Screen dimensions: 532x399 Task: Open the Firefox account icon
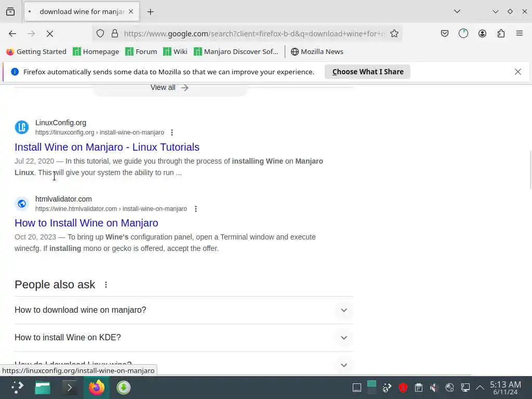pyautogui.click(x=482, y=34)
